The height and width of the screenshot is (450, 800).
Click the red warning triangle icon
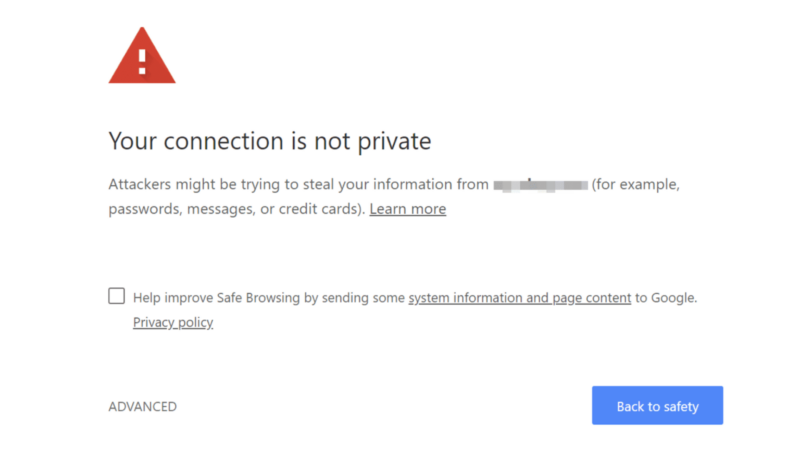coord(142,58)
